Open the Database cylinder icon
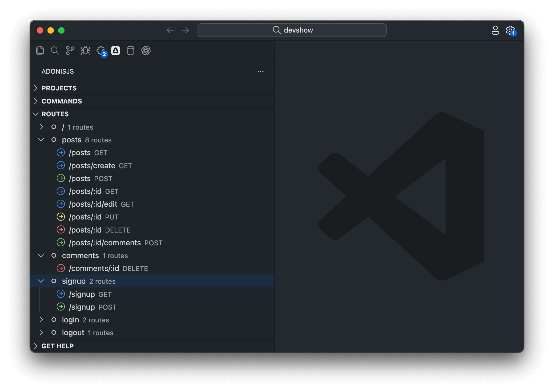This screenshot has width=554, height=392. (x=131, y=51)
